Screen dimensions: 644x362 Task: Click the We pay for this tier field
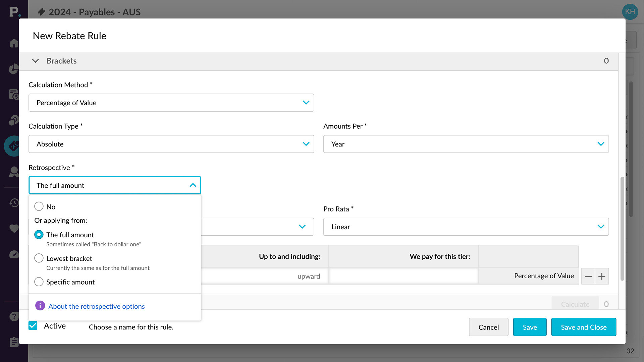[403, 276]
